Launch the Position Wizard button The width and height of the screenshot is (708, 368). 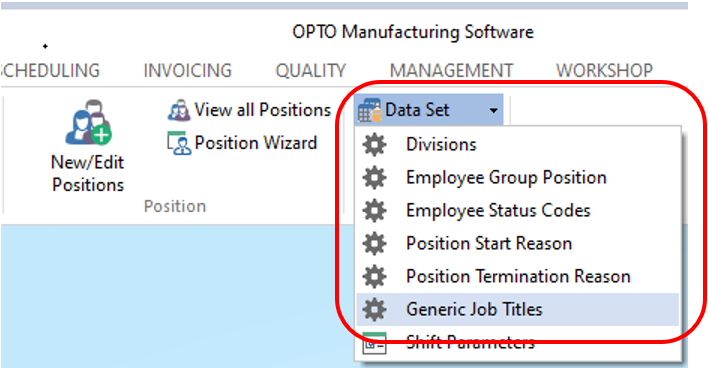pyautogui.click(x=242, y=143)
